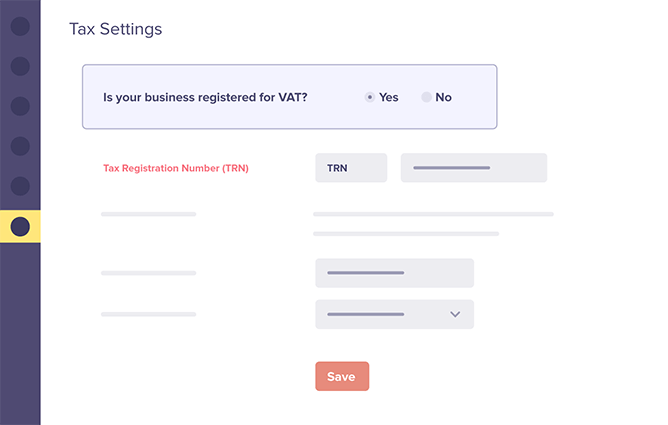Click the gray placeholder label beside the text field
The width and height of the screenshot is (668, 425).
[148, 273]
